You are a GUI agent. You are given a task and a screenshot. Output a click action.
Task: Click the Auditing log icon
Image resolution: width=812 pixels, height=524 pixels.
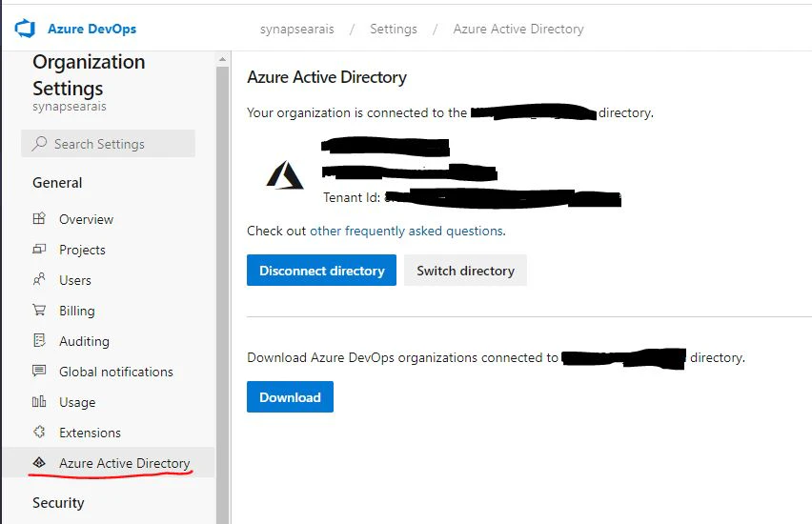39,341
